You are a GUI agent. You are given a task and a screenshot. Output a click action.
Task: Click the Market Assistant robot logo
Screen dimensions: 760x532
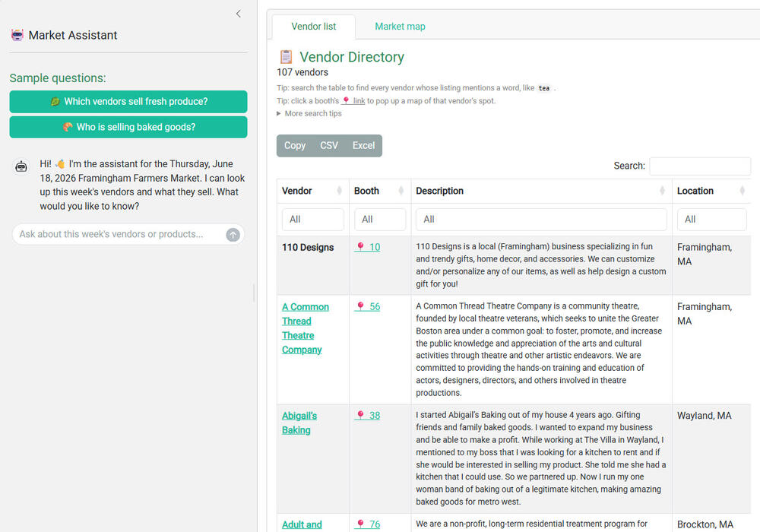[x=17, y=35]
